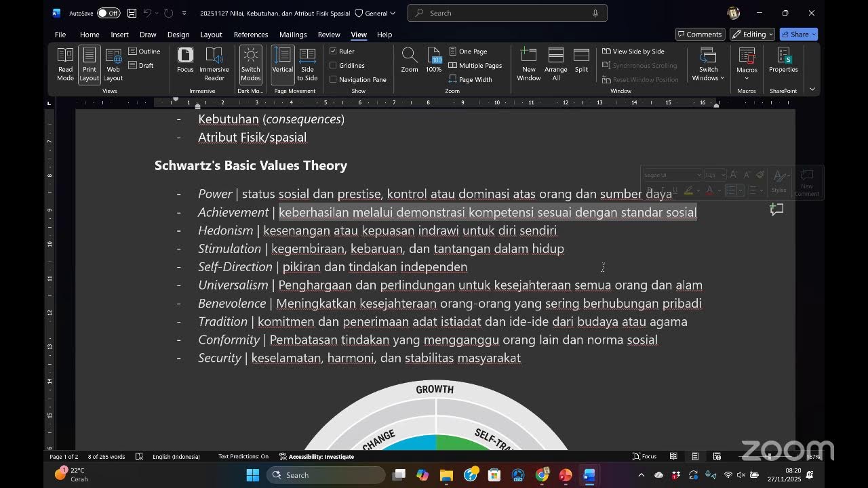Image resolution: width=868 pixels, height=488 pixels.
Task: Open the Share button dropdown
Action: (x=799, y=35)
